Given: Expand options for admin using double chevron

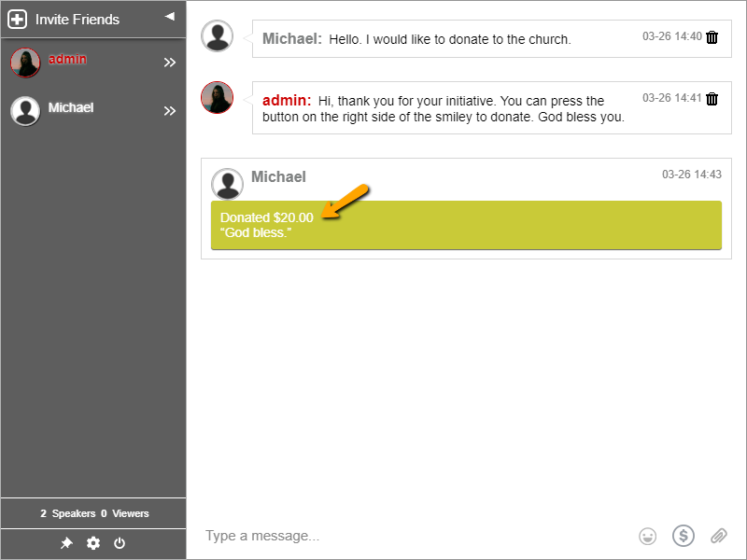Looking at the screenshot, I should point(170,63).
